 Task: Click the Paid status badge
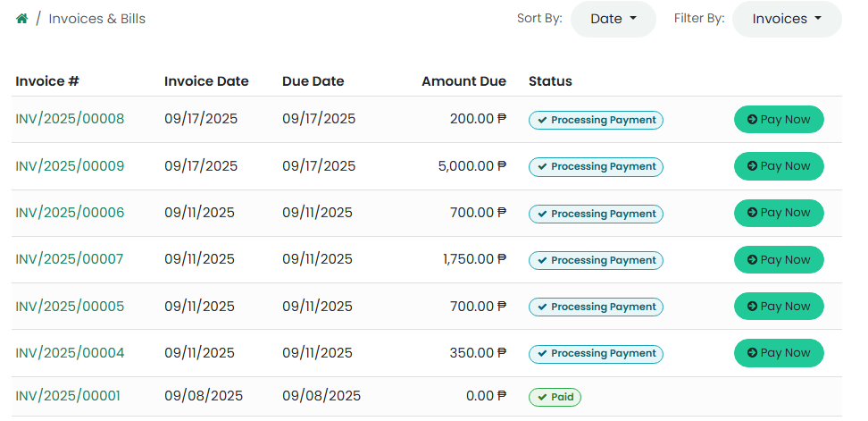(555, 397)
